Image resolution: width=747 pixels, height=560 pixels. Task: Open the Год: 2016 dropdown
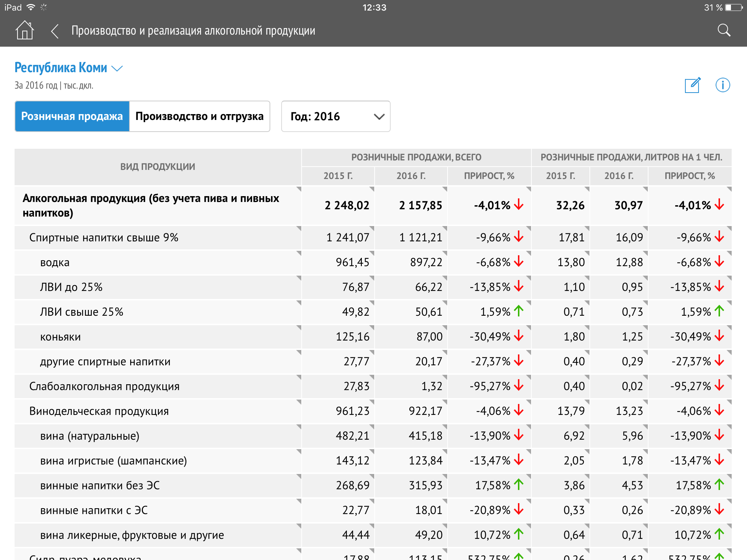pos(336,116)
